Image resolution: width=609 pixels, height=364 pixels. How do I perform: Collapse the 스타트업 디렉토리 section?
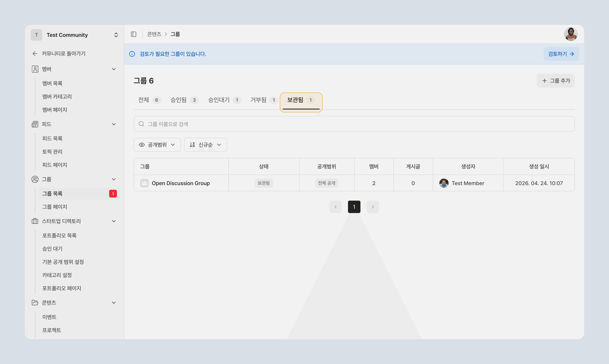click(114, 221)
